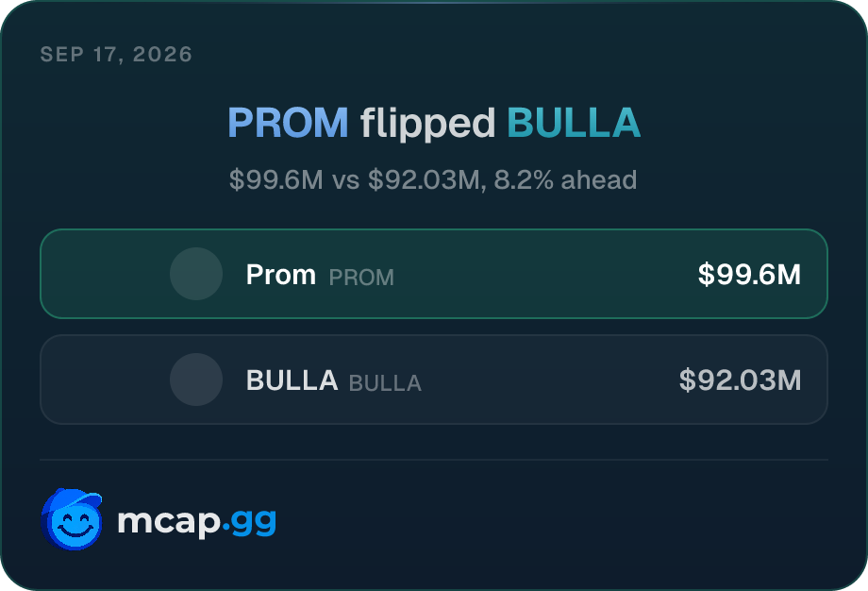Click $99.6M in the comparison subtitle

(x=276, y=180)
